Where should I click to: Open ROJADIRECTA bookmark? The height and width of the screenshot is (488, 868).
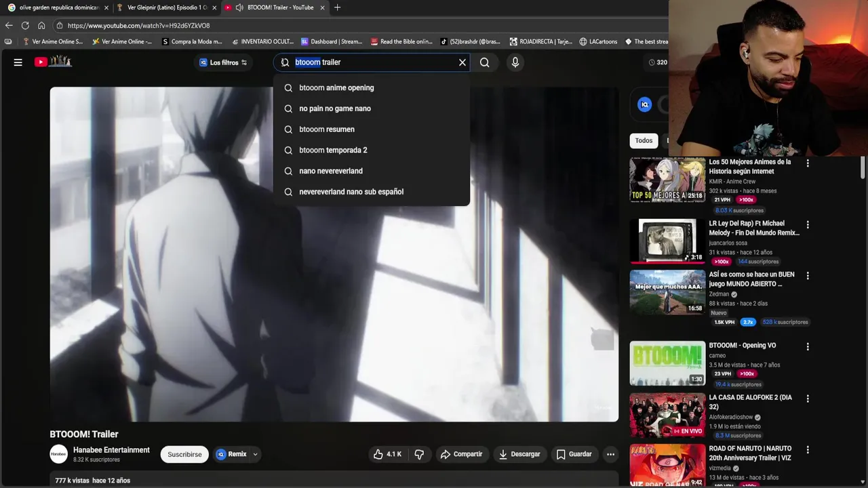pyautogui.click(x=541, y=41)
